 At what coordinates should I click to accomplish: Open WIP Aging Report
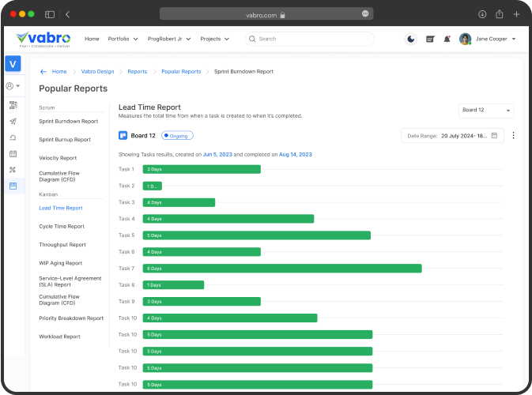(x=61, y=263)
